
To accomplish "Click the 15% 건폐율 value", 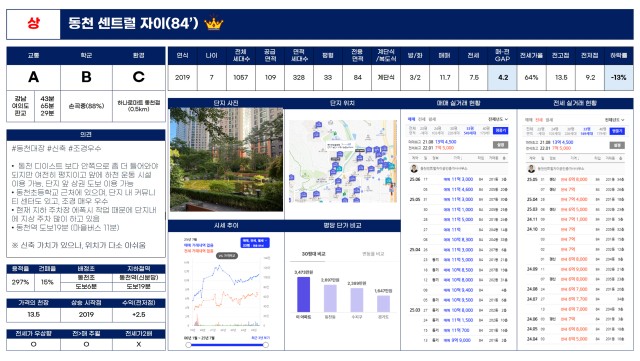I will tap(47, 282).
